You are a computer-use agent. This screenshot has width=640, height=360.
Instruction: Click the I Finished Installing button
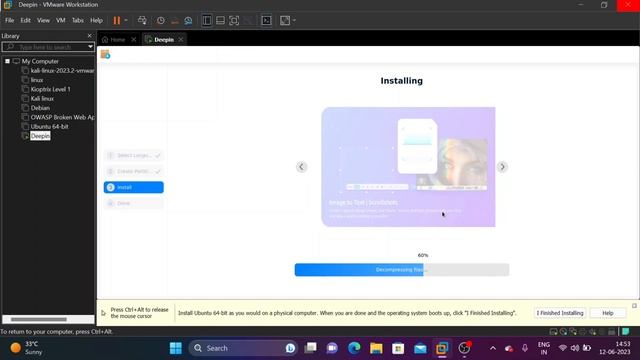tap(560, 313)
